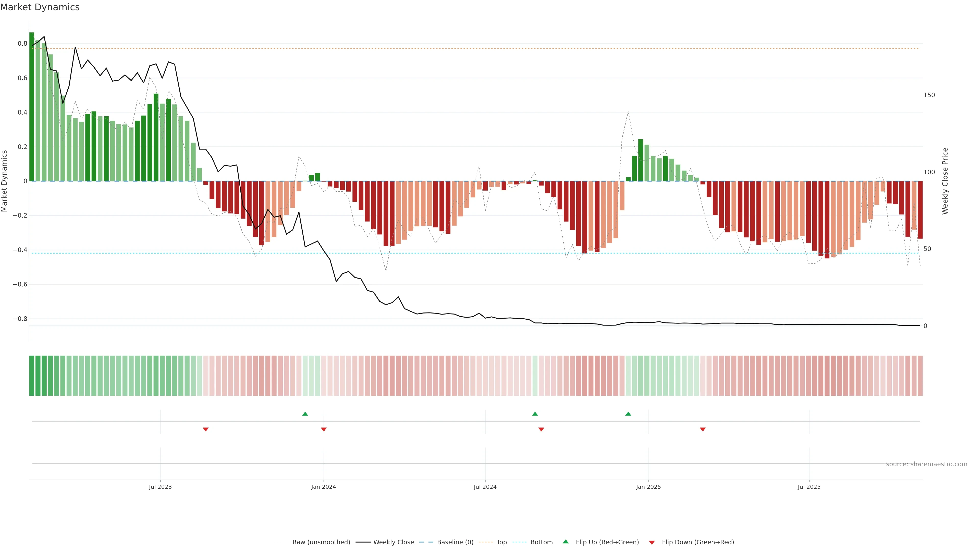Toggle the Bottom legend entry
The image size is (980, 551).
(541, 542)
